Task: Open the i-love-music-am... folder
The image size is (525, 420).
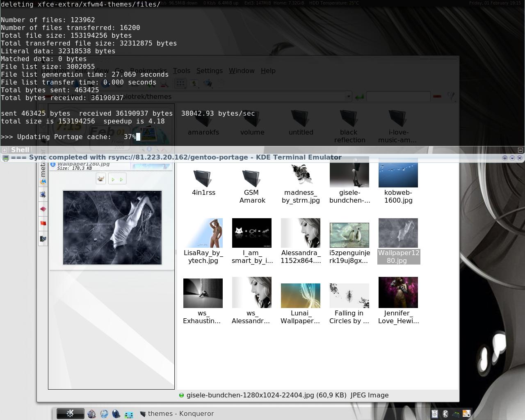Action: click(x=397, y=126)
